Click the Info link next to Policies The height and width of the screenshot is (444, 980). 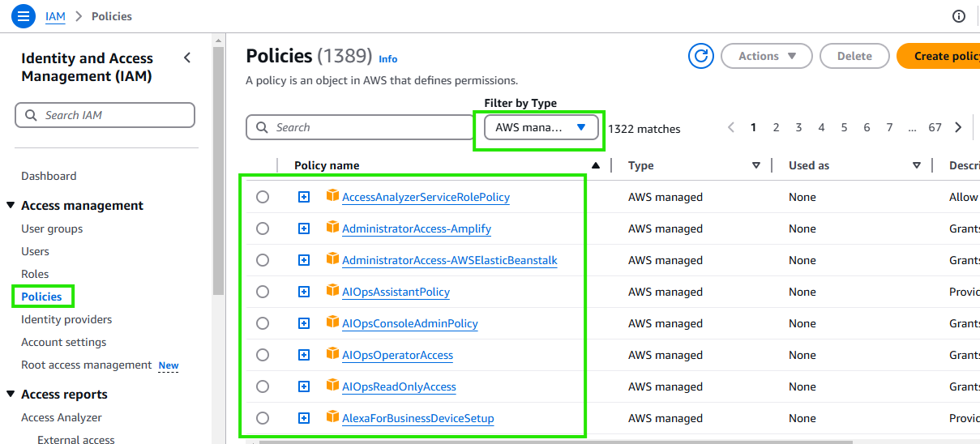[388, 59]
